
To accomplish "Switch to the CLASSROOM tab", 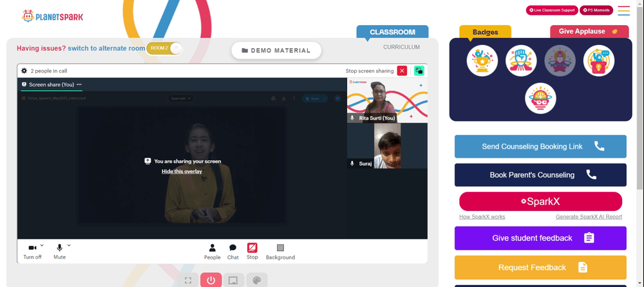I will pyautogui.click(x=392, y=32).
